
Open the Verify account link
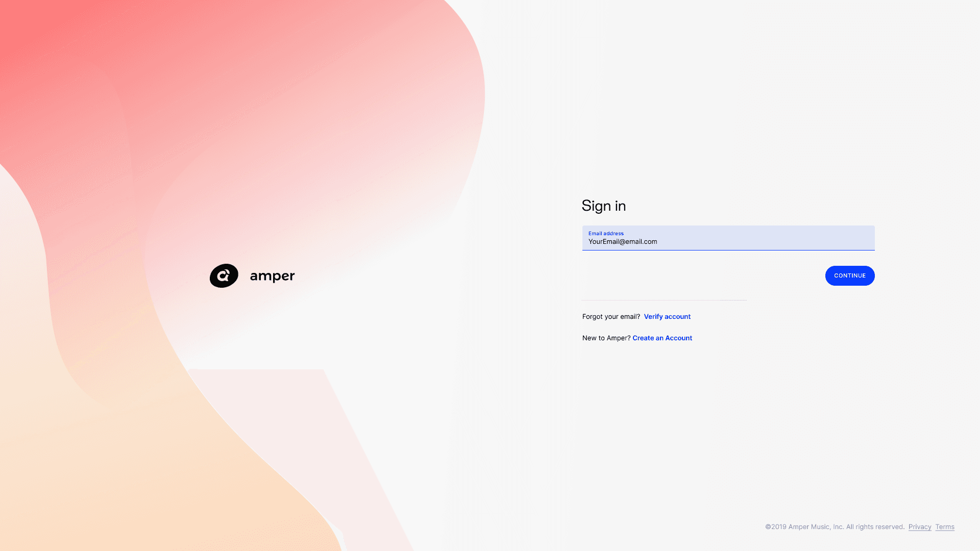667,317
